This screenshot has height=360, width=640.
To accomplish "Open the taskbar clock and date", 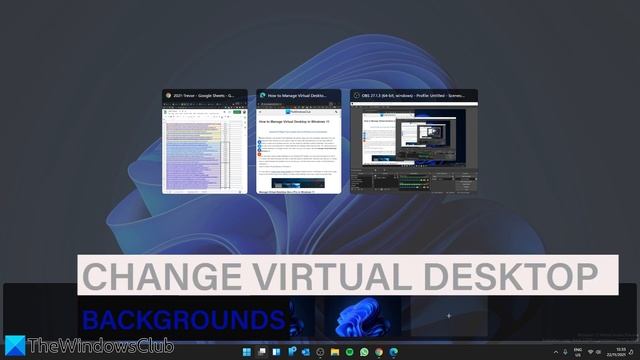I will pos(616,352).
